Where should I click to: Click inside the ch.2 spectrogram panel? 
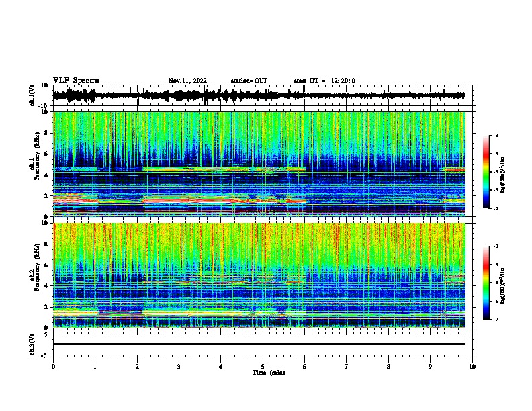tap(259, 275)
